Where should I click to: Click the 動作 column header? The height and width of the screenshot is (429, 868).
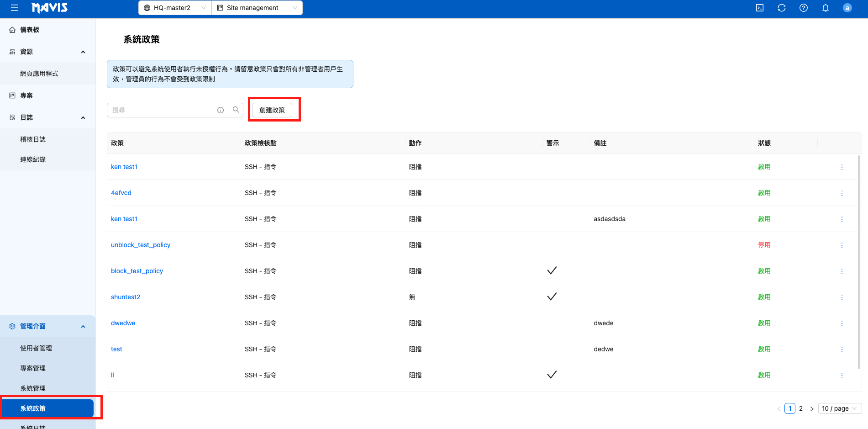(416, 143)
